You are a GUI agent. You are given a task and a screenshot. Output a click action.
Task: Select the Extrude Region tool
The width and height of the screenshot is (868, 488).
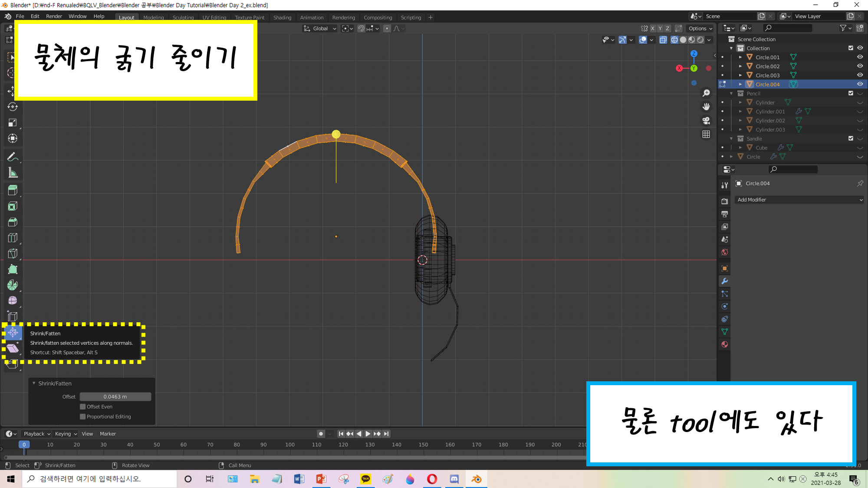click(x=13, y=190)
